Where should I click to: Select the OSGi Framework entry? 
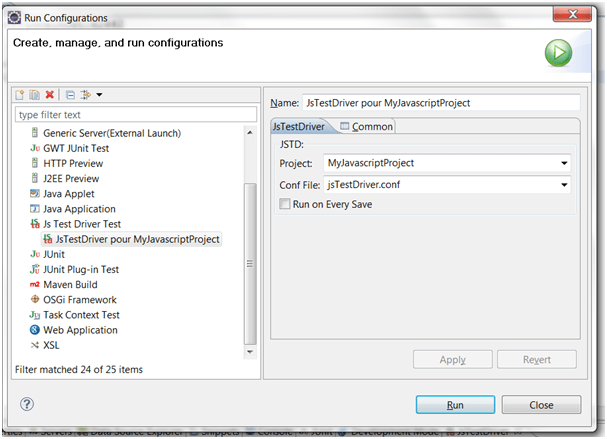(79, 299)
